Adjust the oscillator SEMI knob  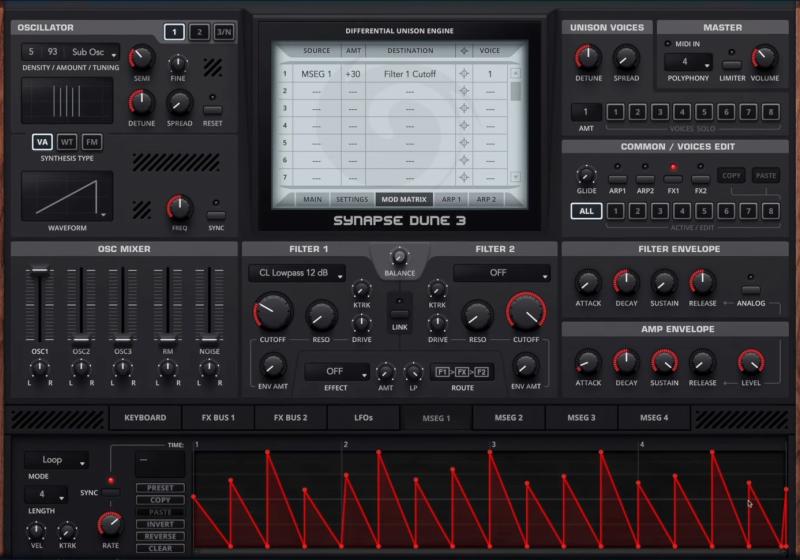pos(141,59)
